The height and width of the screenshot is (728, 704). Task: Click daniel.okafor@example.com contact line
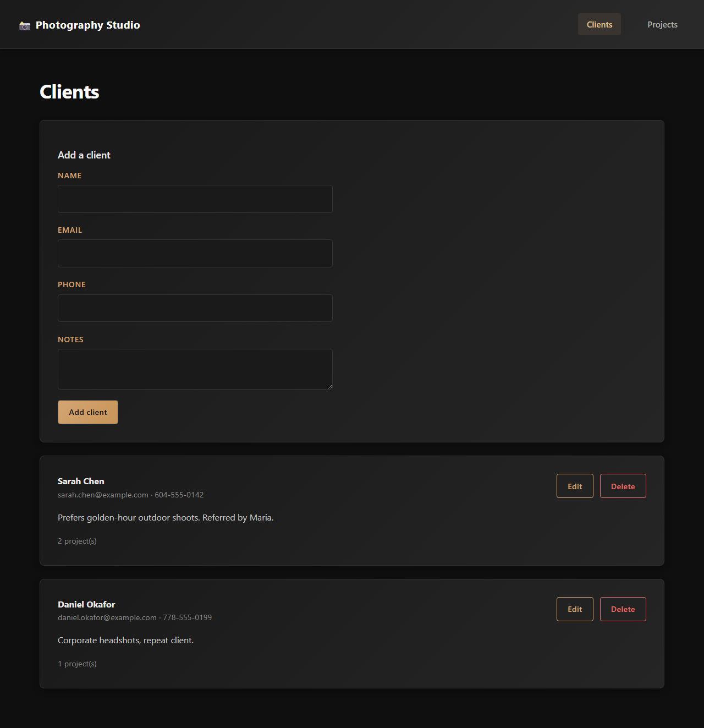(x=135, y=617)
